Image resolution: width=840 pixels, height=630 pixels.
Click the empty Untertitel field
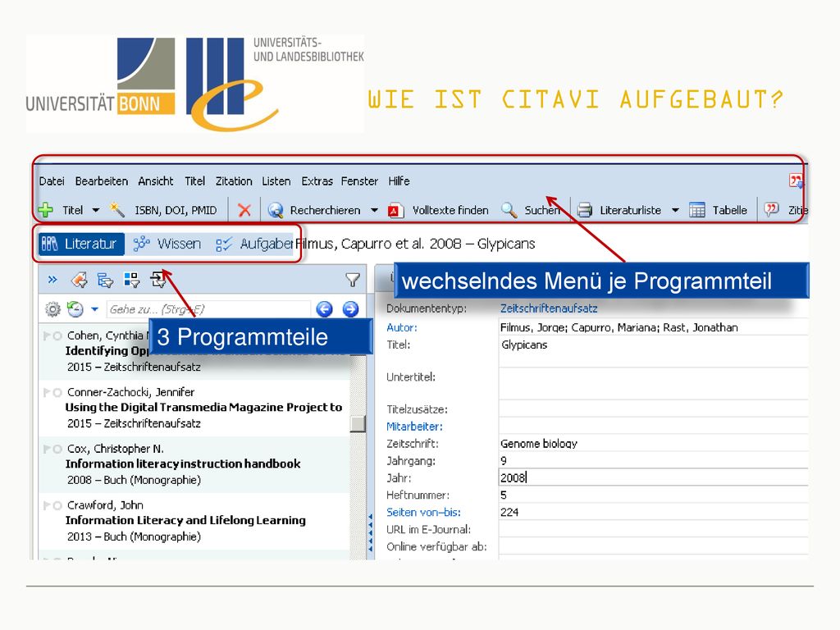[x=653, y=383]
